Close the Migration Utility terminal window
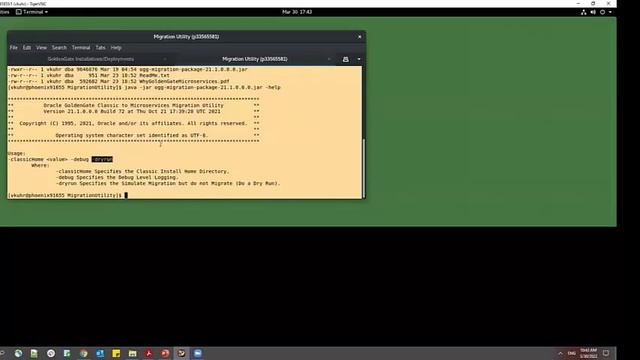640x360 pixels. (360, 37)
